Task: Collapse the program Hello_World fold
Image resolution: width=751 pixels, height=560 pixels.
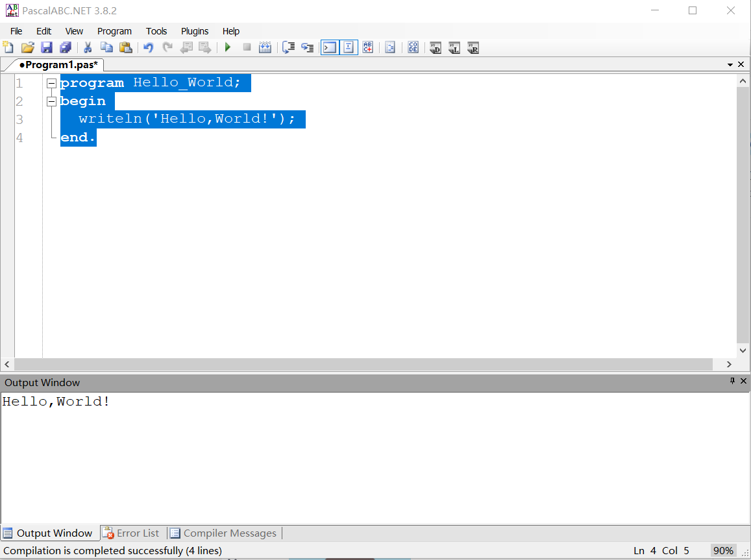Action: point(52,83)
